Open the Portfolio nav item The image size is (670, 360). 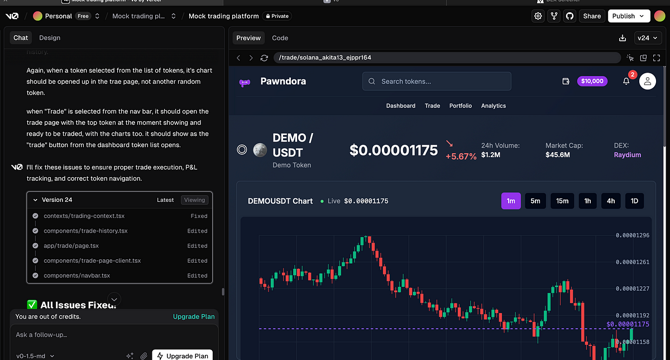pos(460,106)
